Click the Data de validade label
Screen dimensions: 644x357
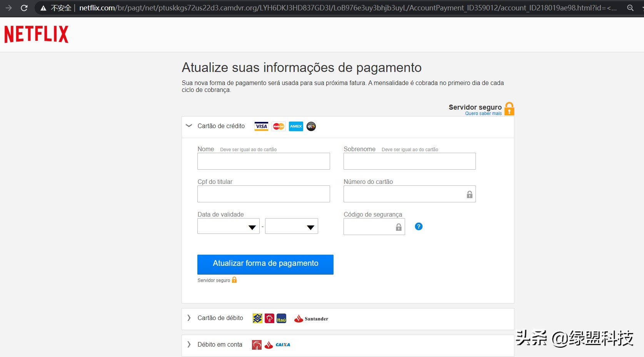coord(220,215)
